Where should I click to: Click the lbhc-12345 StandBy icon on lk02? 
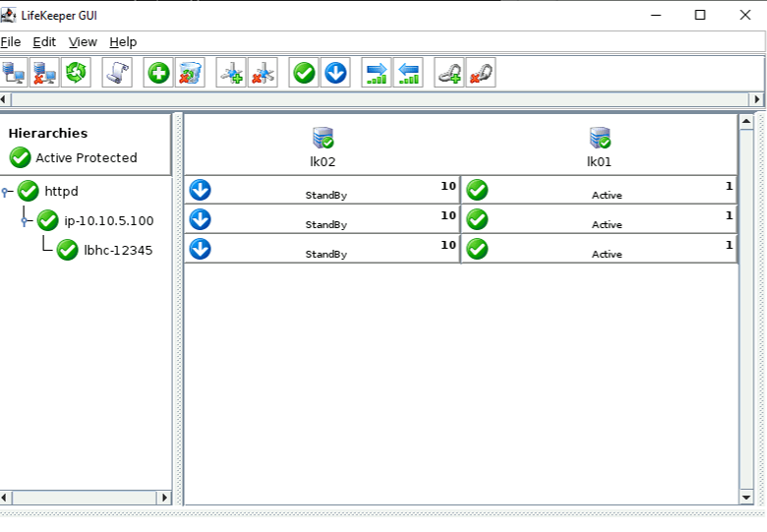tap(200, 249)
